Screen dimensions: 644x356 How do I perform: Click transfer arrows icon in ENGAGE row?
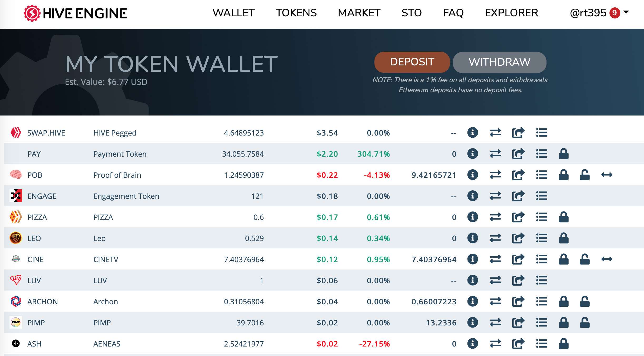pyautogui.click(x=495, y=196)
